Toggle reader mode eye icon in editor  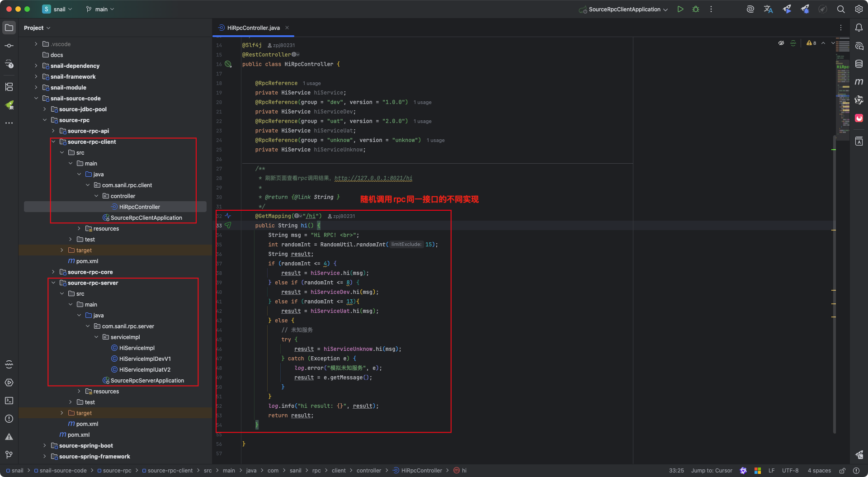781,43
